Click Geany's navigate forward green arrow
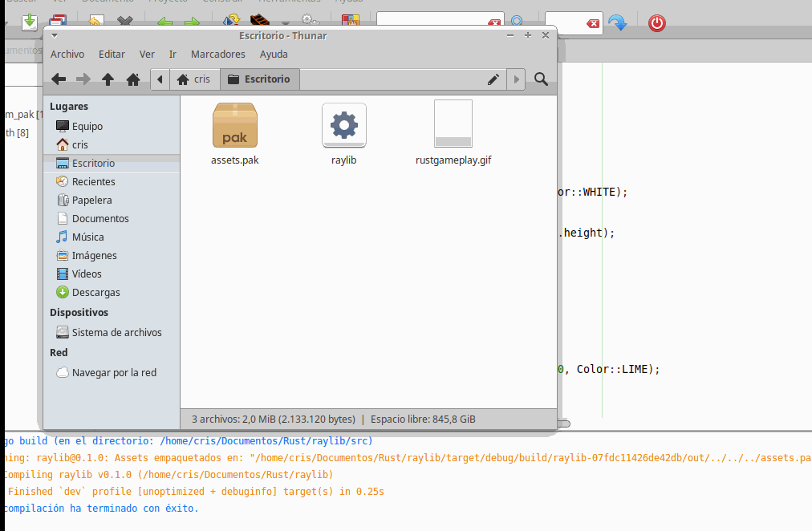 [x=192, y=21]
